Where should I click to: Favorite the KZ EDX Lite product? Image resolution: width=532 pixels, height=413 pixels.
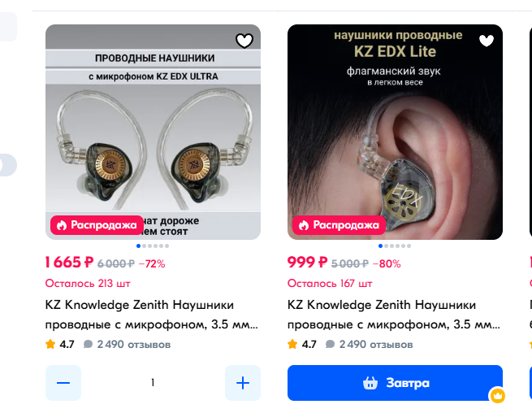[487, 41]
